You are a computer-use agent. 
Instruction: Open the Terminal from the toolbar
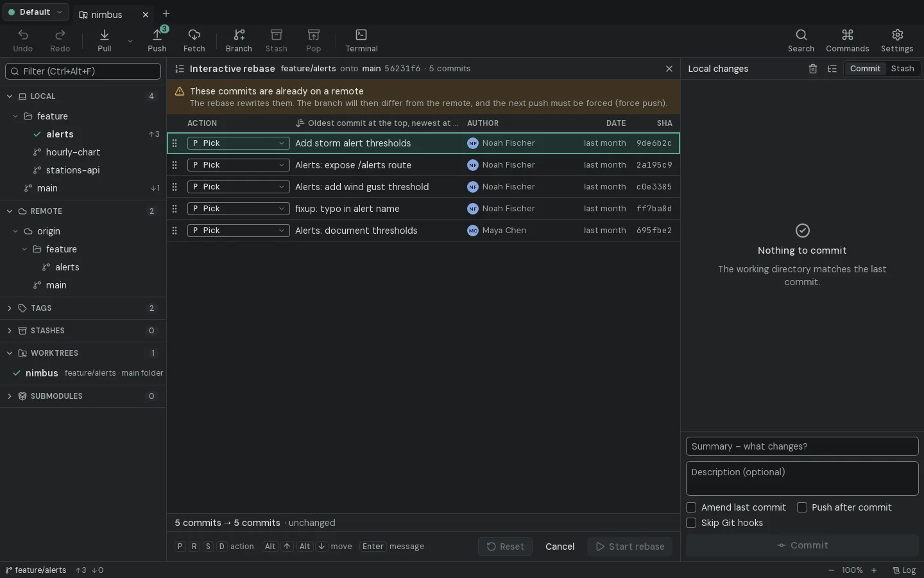tap(362, 40)
